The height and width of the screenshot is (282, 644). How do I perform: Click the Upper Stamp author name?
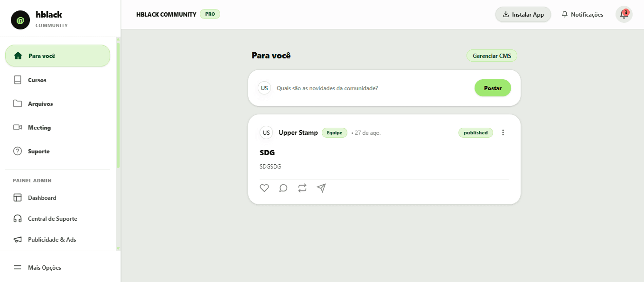[298, 132]
